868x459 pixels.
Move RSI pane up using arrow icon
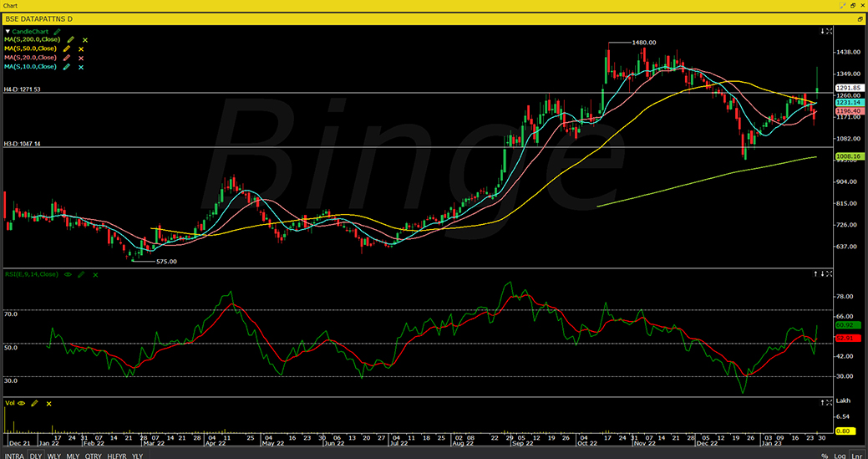(816, 273)
